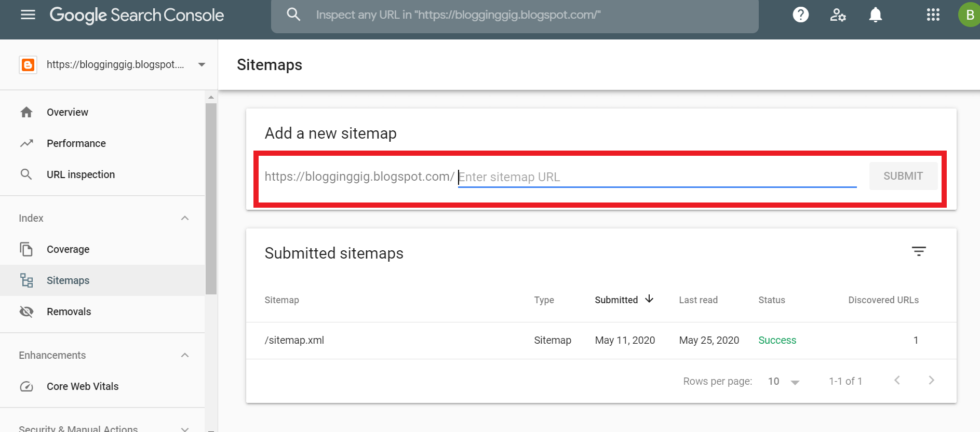The image size is (980, 432).
Task: Open the hamburger main menu
Action: tap(28, 15)
